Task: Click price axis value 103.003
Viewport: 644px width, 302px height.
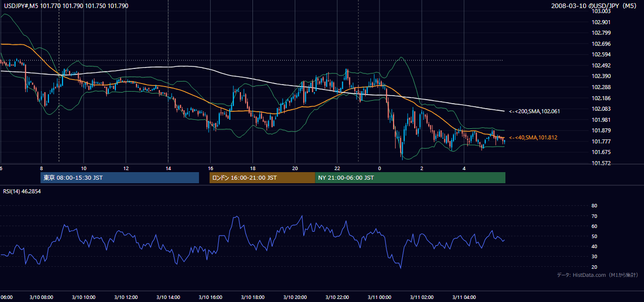Action: click(x=601, y=11)
